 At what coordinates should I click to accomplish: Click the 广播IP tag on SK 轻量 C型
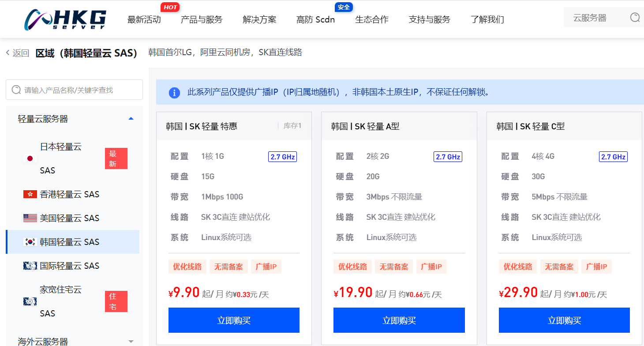click(597, 267)
